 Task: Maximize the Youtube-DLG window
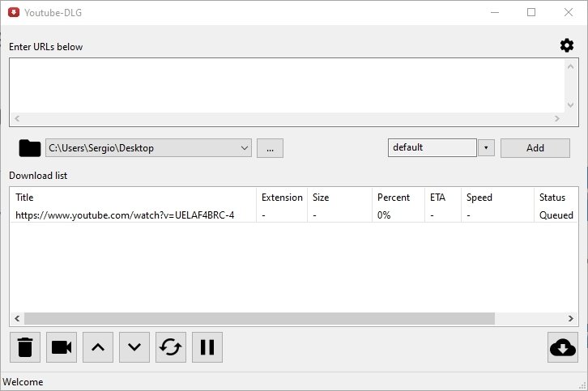(531, 12)
